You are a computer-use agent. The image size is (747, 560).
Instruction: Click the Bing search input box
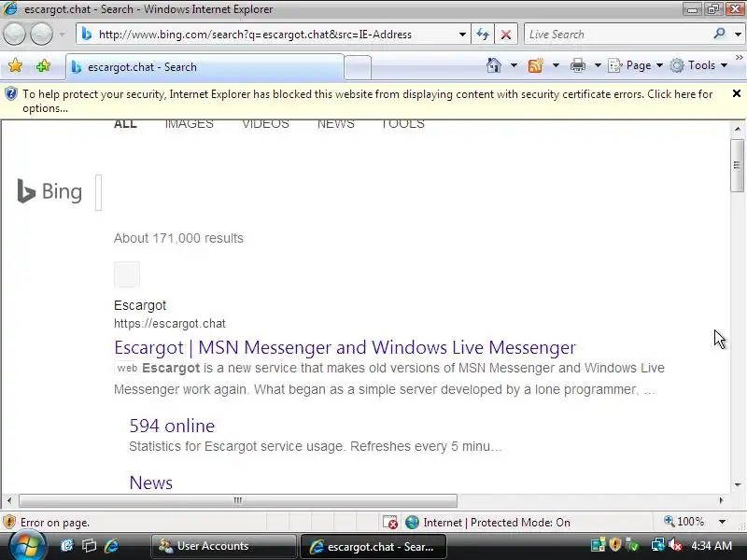click(x=99, y=192)
